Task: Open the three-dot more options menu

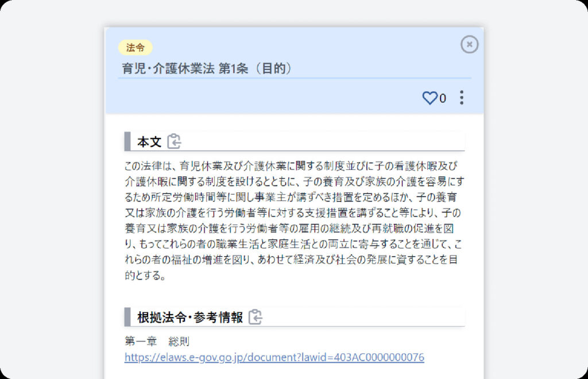Action: tap(462, 98)
